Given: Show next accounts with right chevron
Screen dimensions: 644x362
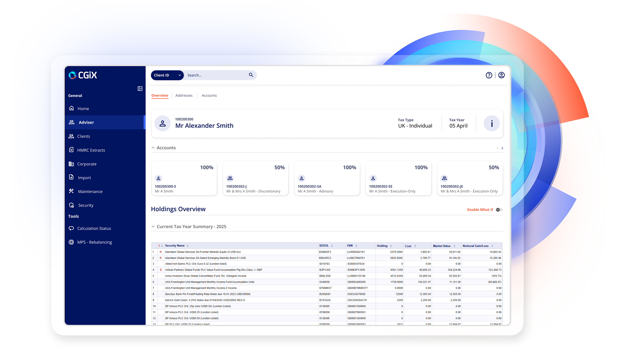Looking at the screenshot, I should tap(502, 148).
